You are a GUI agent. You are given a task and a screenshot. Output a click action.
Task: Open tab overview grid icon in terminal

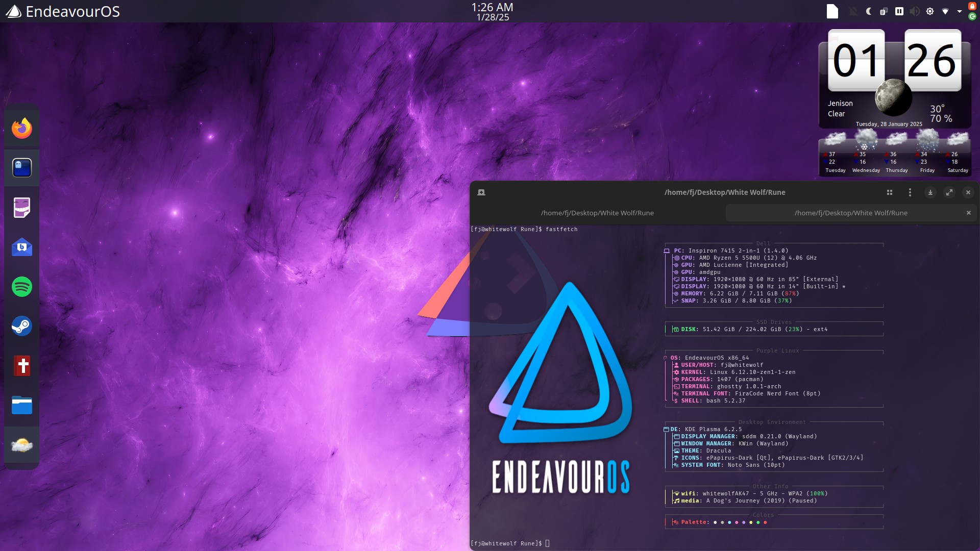[890, 192]
